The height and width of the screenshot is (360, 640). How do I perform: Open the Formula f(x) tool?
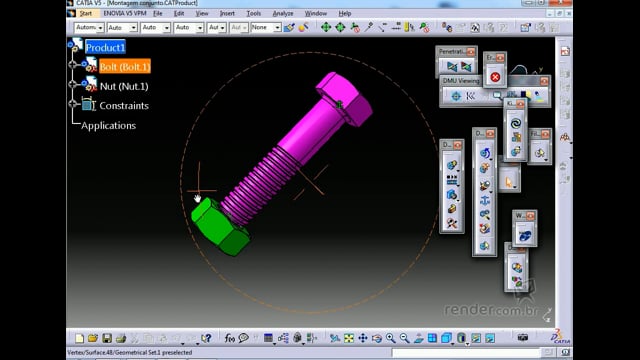pos(230,338)
